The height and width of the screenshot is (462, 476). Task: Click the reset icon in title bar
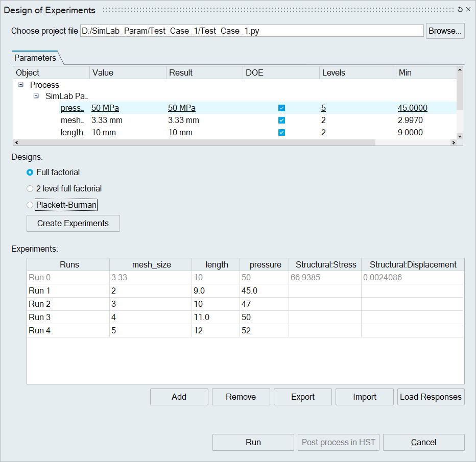(460, 10)
